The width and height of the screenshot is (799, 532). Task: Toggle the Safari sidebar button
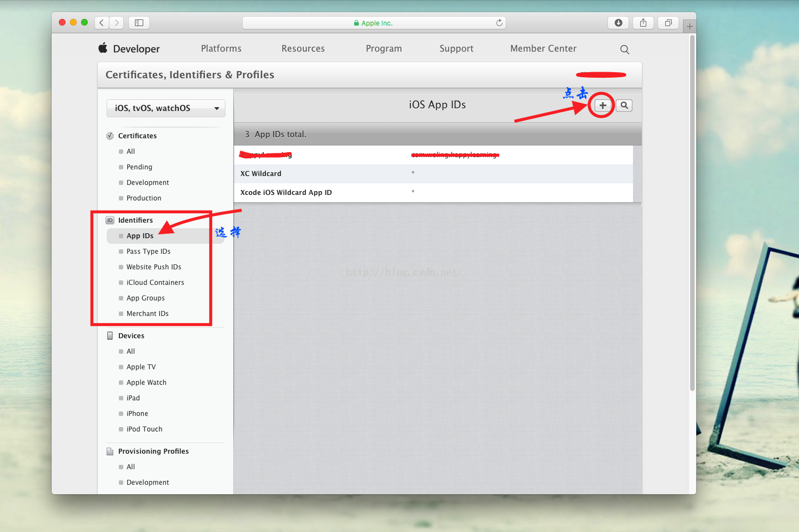[139, 23]
